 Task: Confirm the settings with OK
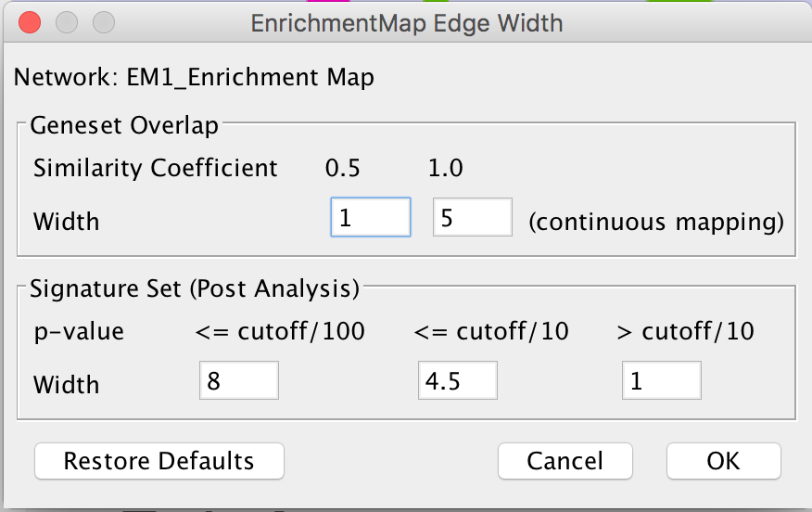pyautogui.click(x=723, y=461)
